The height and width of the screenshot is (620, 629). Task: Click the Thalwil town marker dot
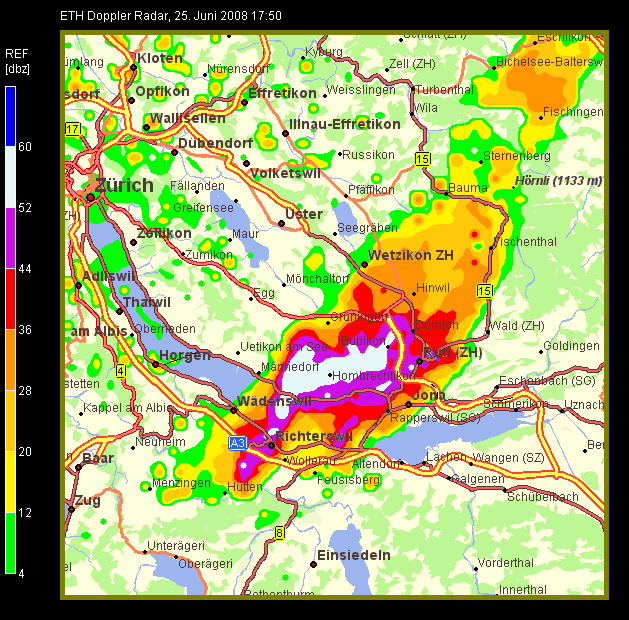(x=119, y=311)
